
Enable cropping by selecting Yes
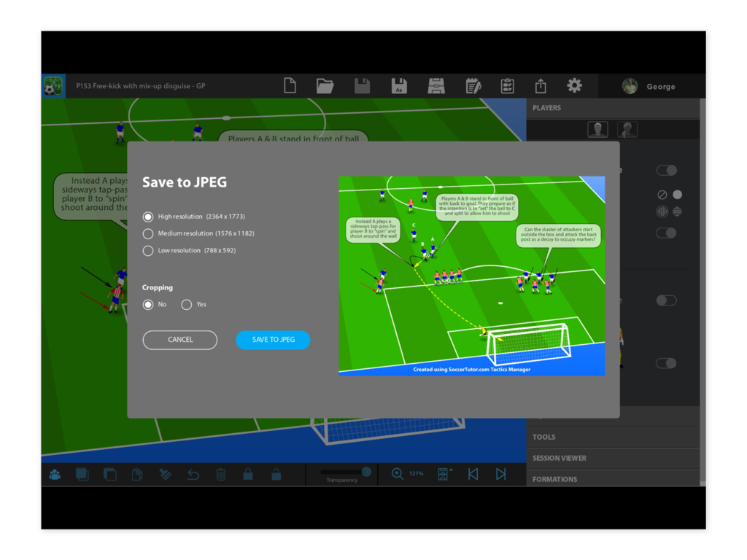point(187,304)
